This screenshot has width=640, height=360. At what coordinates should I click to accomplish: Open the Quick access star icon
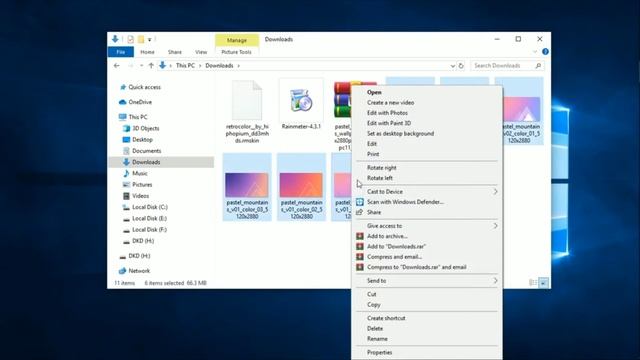[122, 87]
